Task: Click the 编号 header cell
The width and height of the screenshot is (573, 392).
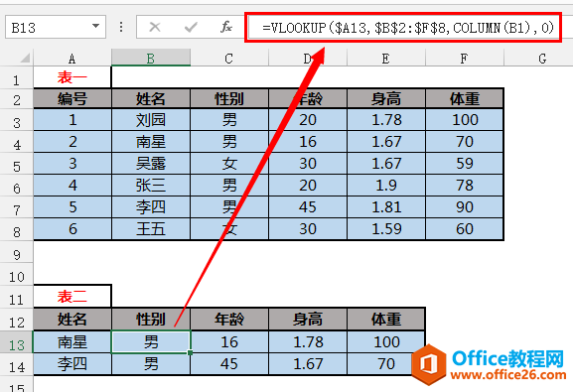Action: click(x=72, y=98)
